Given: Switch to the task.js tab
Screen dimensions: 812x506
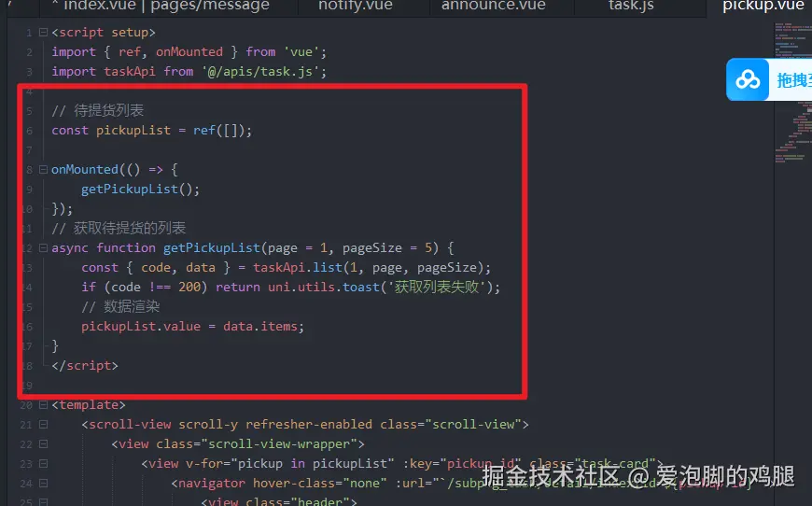Looking at the screenshot, I should pos(631,7).
